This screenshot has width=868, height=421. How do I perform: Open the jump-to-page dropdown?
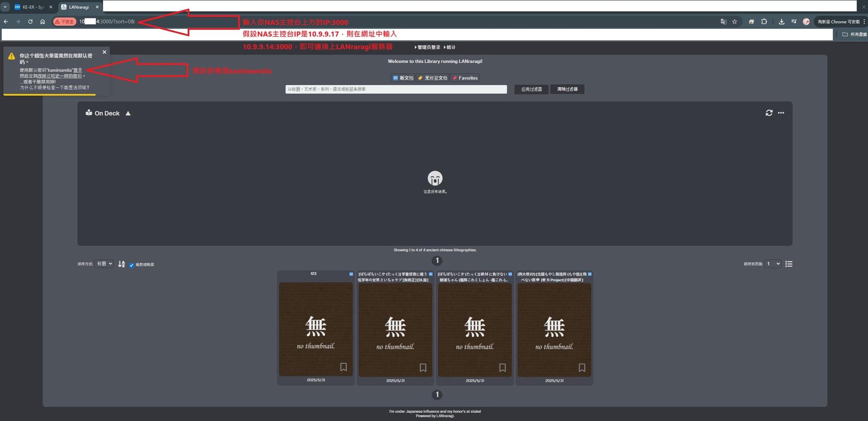click(x=773, y=264)
